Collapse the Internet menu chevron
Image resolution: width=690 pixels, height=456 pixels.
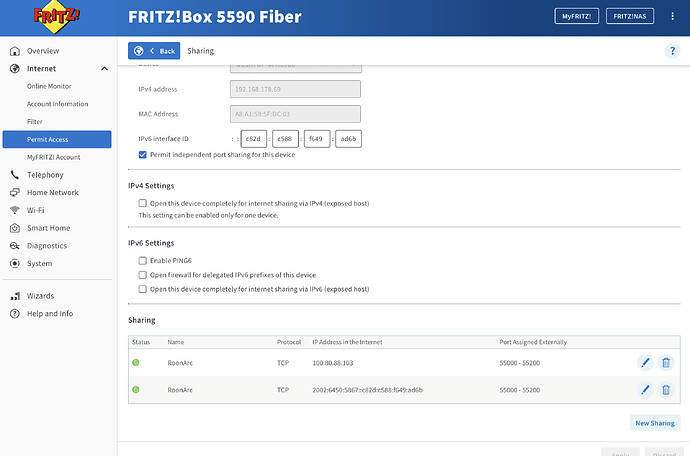coord(104,69)
